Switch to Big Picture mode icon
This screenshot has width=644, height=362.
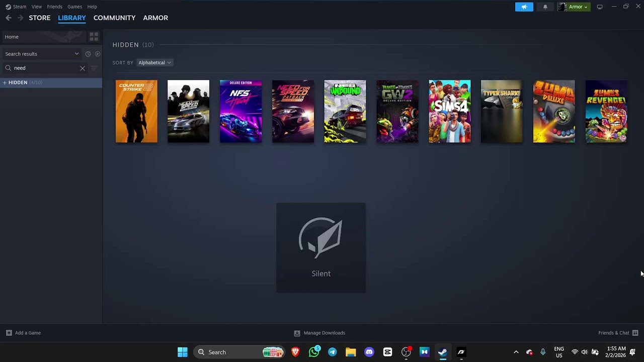click(x=600, y=7)
